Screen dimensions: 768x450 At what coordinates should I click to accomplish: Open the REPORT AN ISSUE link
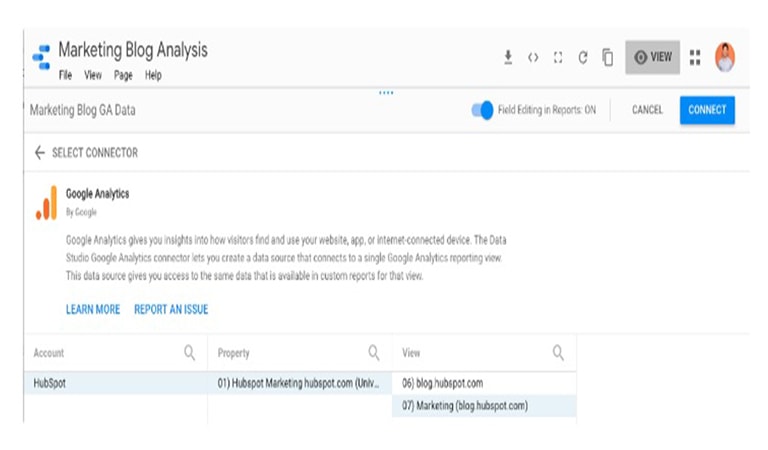tap(171, 309)
